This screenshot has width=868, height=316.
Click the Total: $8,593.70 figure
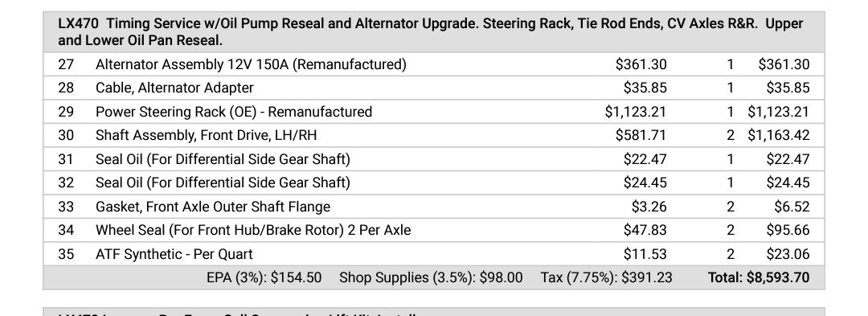pyautogui.click(x=759, y=277)
